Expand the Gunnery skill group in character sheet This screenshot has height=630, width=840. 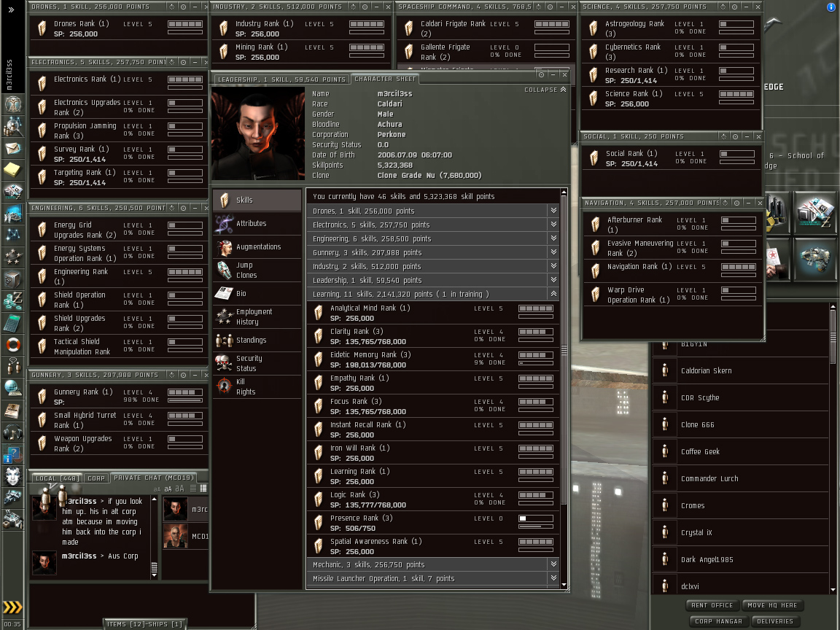click(553, 252)
